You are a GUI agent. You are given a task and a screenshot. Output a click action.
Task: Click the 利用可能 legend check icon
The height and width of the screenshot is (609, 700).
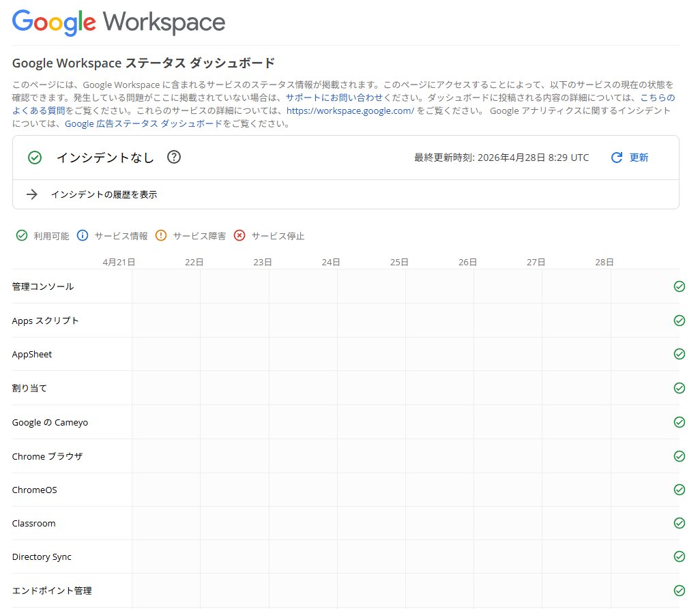point(21,235)
